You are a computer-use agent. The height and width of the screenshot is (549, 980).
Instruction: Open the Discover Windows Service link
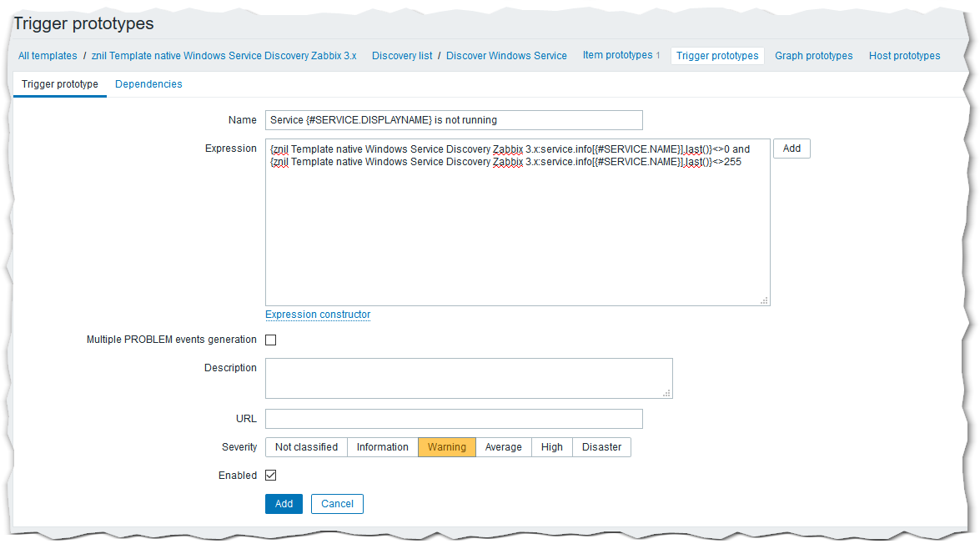pos(506,56)
